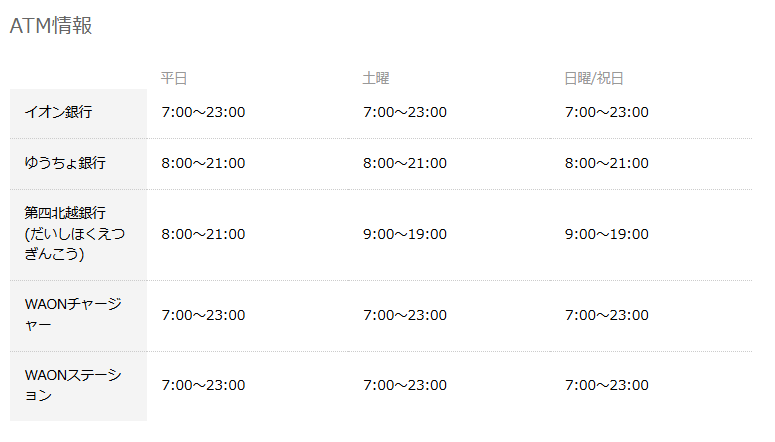Image resolution: width=775 pixels, height=442 pixels.
Task: Click イオン銀行 Sunday/holiday hours cell
Action: 607,112
